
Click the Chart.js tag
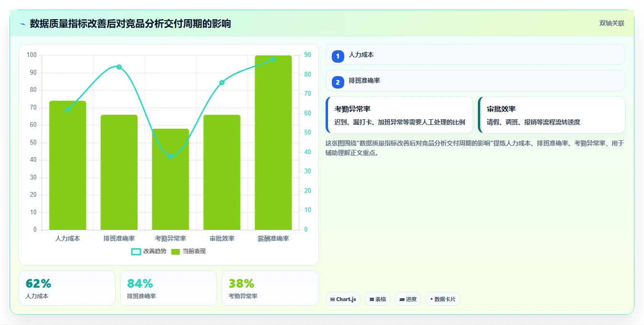(343, 299)
